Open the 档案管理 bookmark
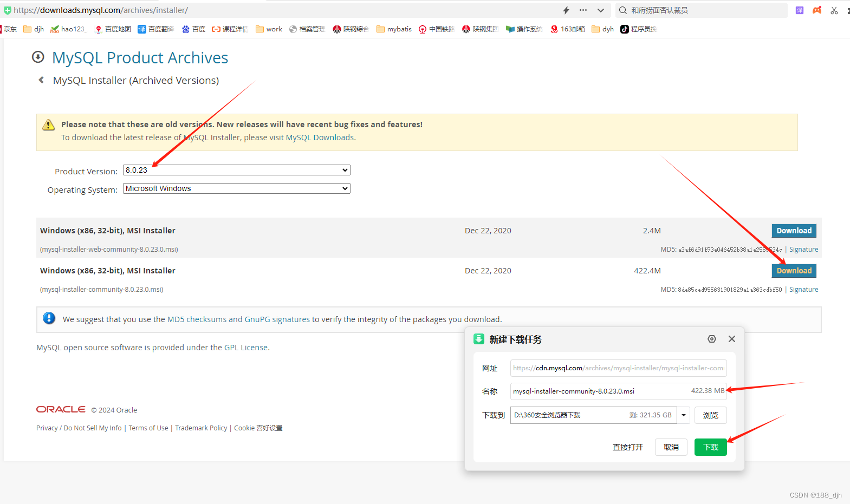 [x=307, y=29]
